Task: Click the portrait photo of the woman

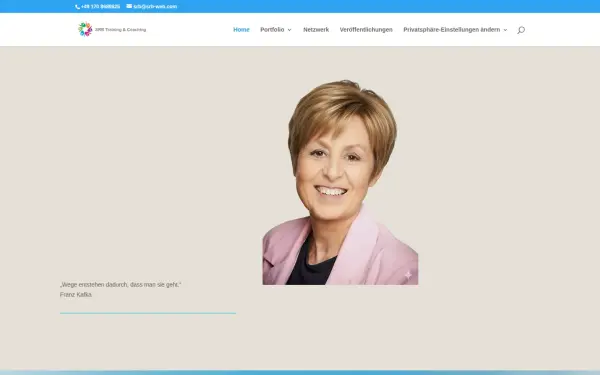Action: click(340, 182)
